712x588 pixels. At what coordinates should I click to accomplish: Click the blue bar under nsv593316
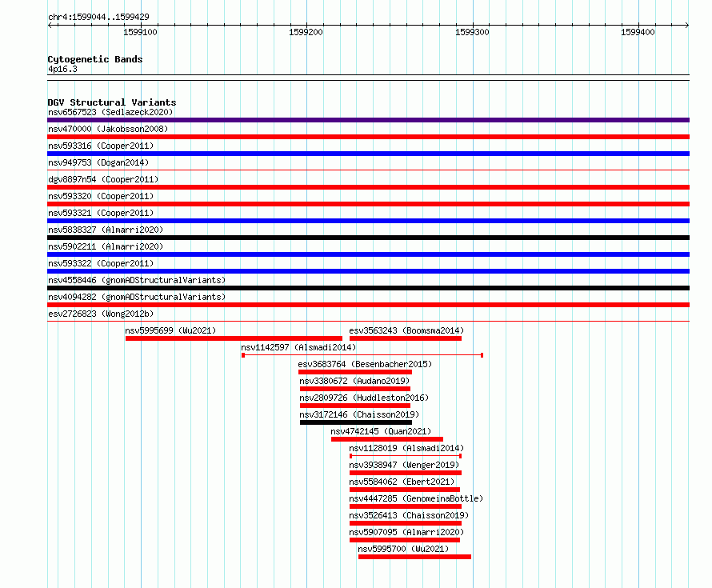[x=368, y=154]
